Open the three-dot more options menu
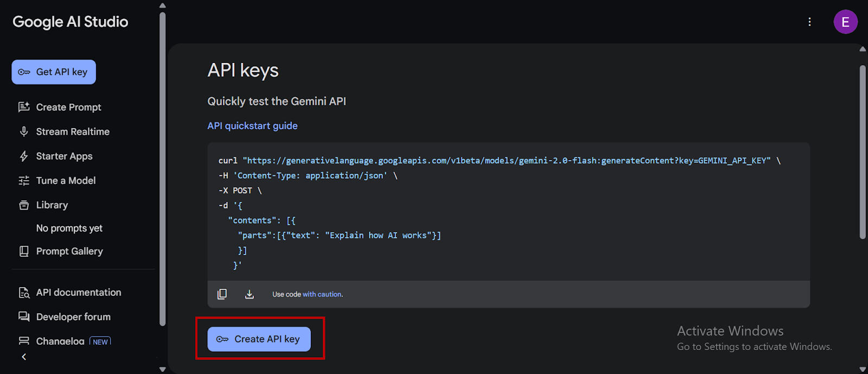Screen dimensions: 868x374 click(x=809, y=22)
